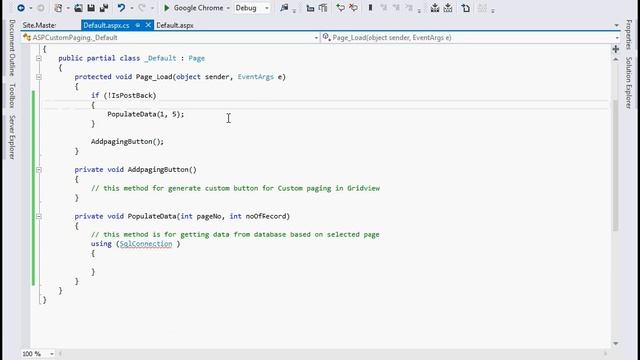This screenshot has width=640, height=360.
Task: Click the Increase Indent icon
Action: click(323, 8)
